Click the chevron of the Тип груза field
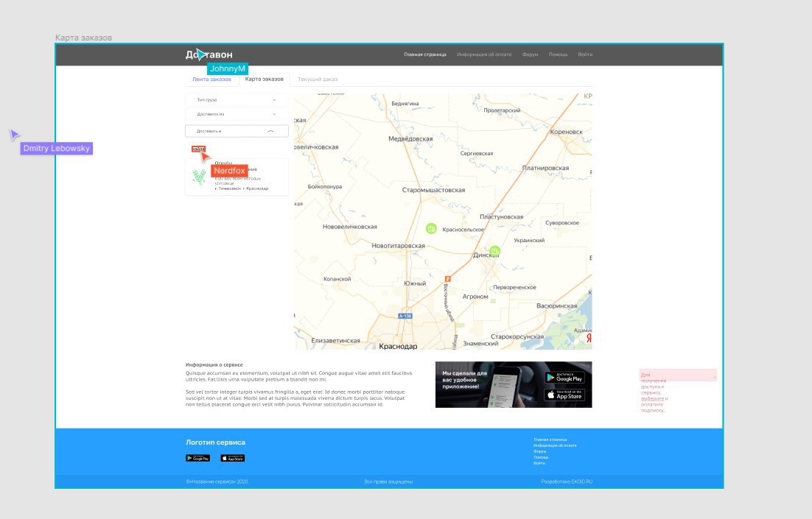The image size is (812, 519). click(274, 100)
